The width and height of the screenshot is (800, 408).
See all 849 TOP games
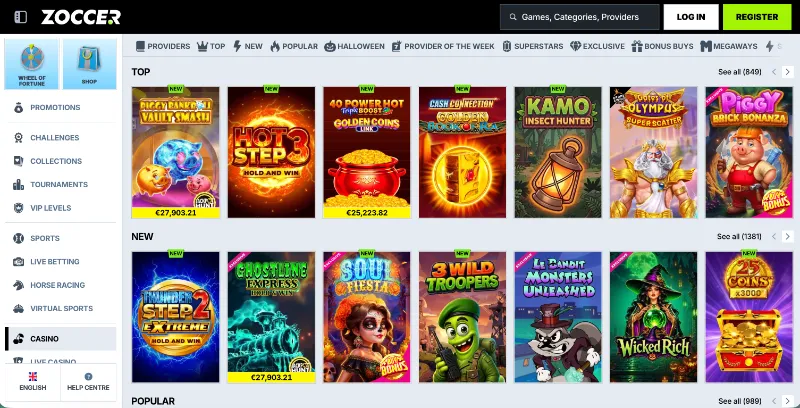tap(739, 72)
